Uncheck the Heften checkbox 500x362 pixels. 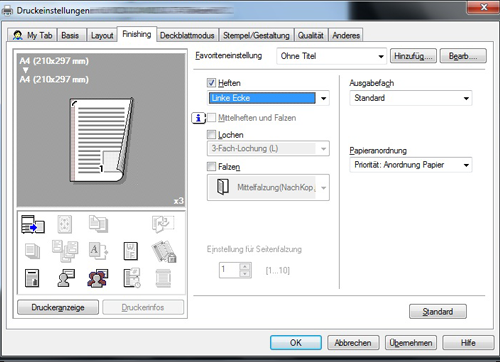coord(211,83)
